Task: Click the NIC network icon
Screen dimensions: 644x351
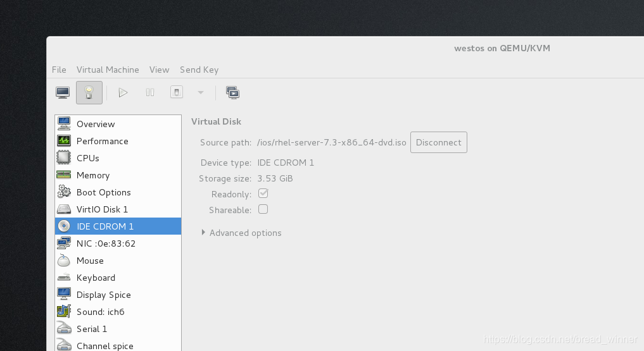Action: (x=64, y=243)
